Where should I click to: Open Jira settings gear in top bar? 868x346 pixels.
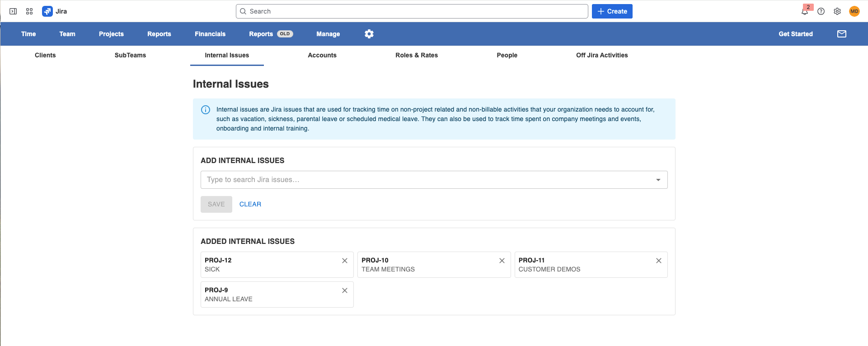pos(837,11)
